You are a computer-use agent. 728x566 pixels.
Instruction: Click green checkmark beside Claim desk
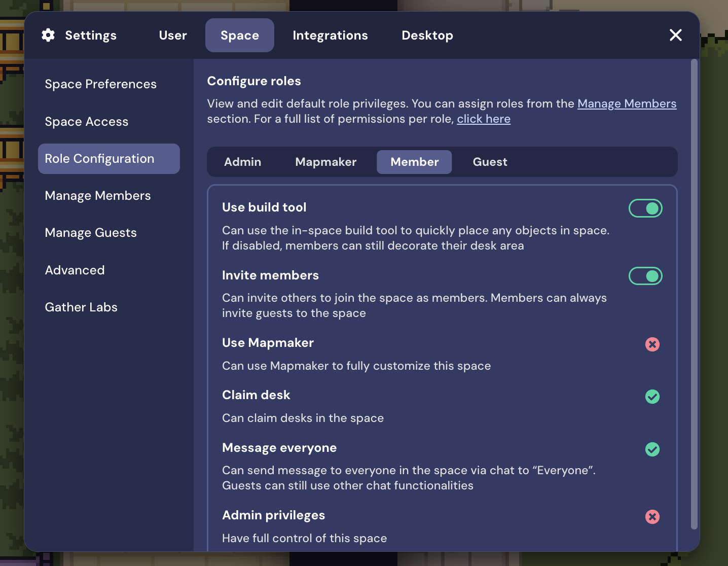pos(652,397)
